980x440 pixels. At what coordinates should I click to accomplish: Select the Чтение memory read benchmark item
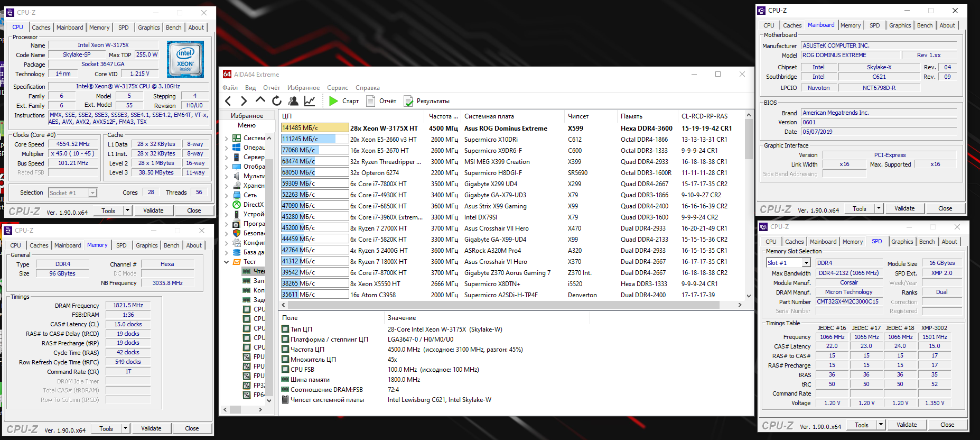pyautogui.click(x=253, y=271)
